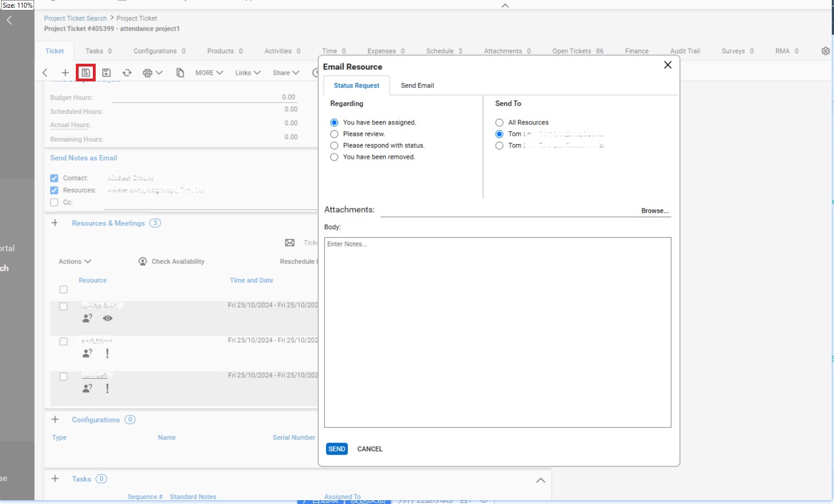Enable the Cc checkbox
Image resolution: width=834 pixels, height=504 pixels.
coord(54,202)
